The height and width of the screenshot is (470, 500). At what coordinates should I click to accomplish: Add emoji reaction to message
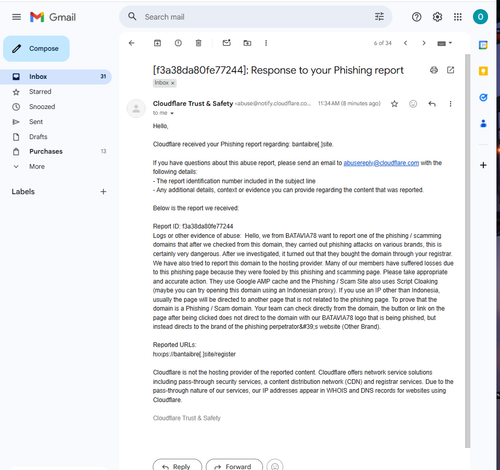[413, 104]
